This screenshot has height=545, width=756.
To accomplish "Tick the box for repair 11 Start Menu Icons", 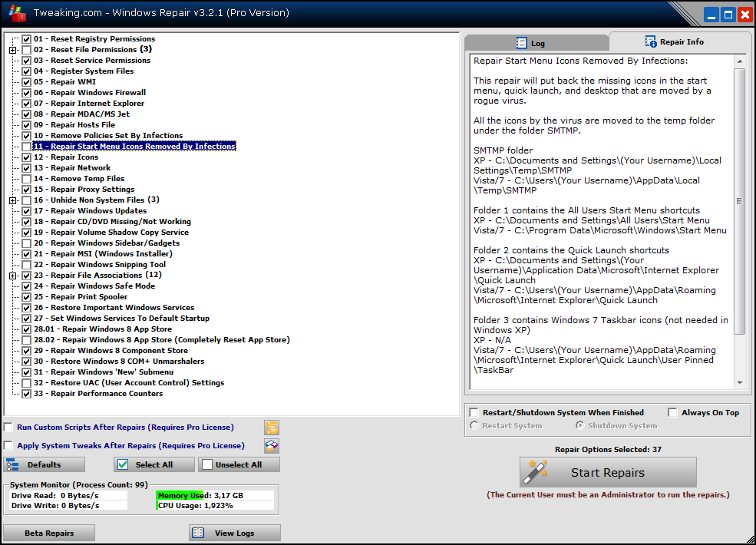I will coord(27,147).
